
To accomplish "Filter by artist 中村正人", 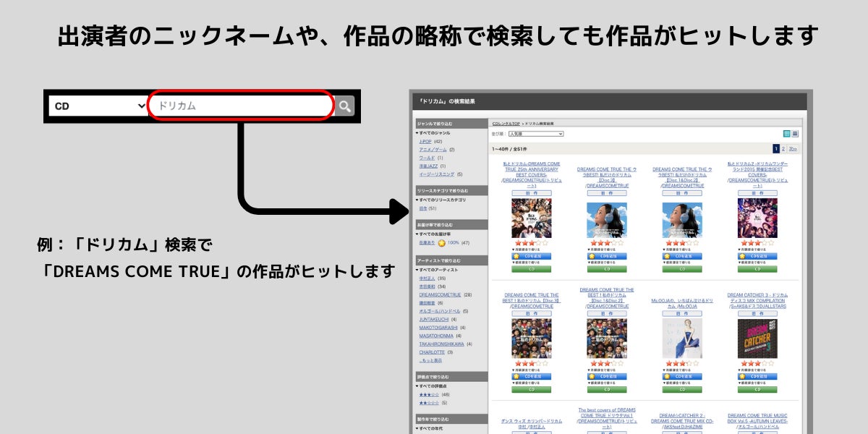I will tap(427, 278).
